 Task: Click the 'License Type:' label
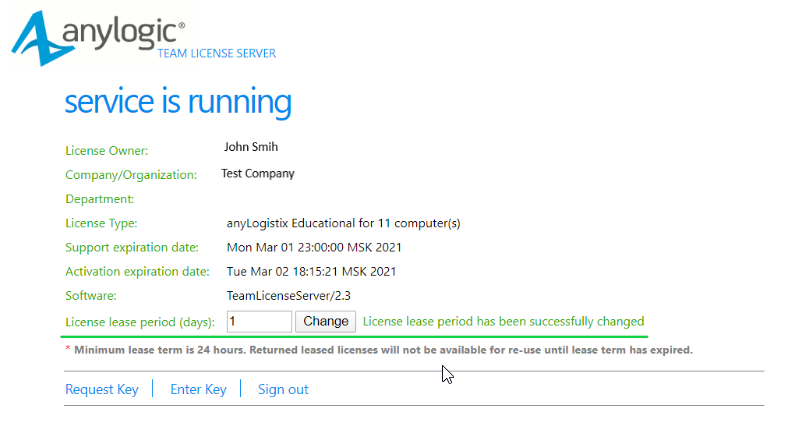click(x=101, y=223)
